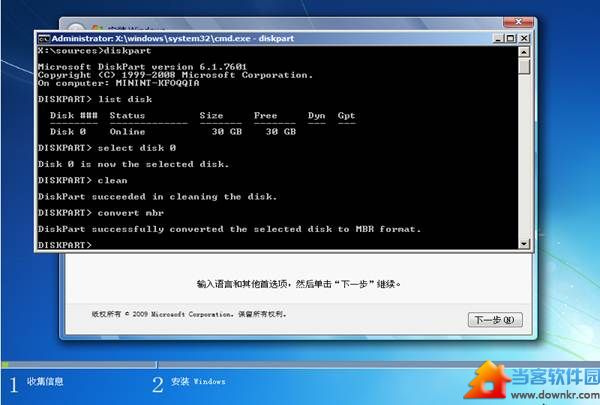Close the diskpart command window
The height and width of the screenshot is (405, 600).
[x=524, y=38]
